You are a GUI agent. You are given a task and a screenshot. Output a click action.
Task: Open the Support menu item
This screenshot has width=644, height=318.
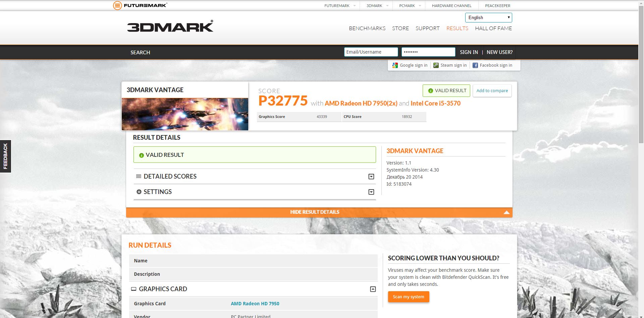pos(428,28)
